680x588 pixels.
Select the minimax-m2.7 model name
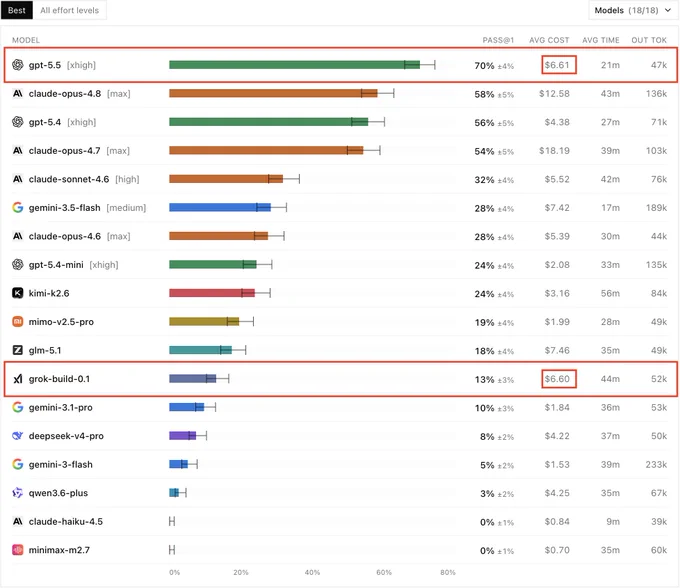(x=59, y=550)
